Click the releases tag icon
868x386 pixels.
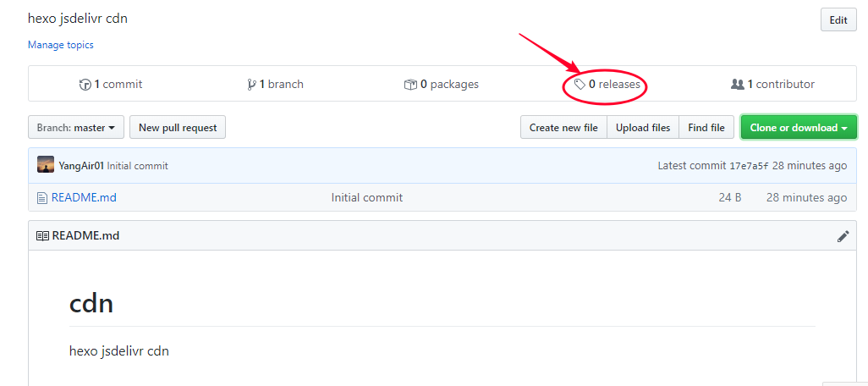(580, 85)
